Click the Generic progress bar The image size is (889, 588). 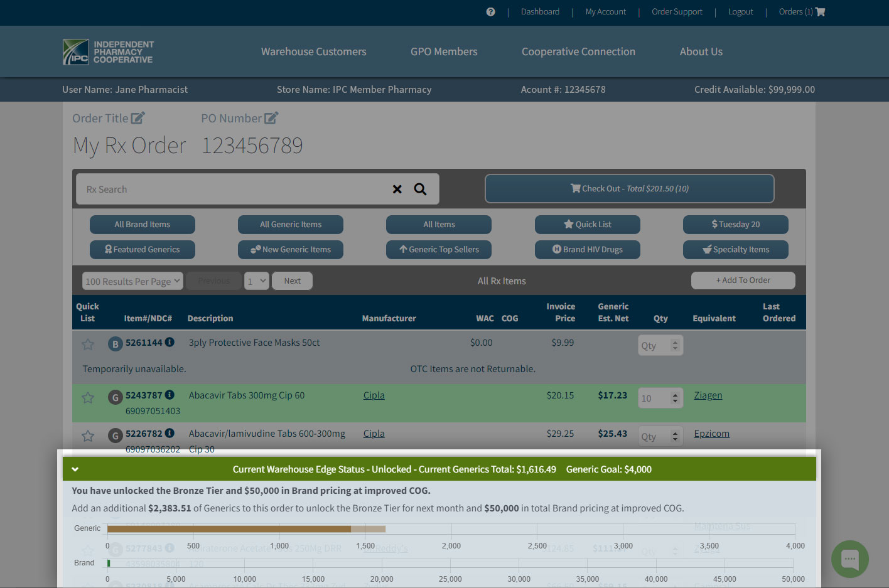246,529
